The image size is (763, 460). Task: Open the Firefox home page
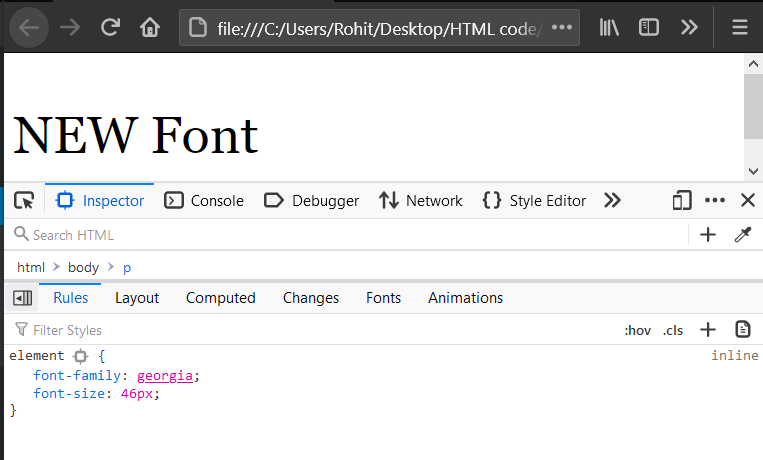click(x=150, y=28)
